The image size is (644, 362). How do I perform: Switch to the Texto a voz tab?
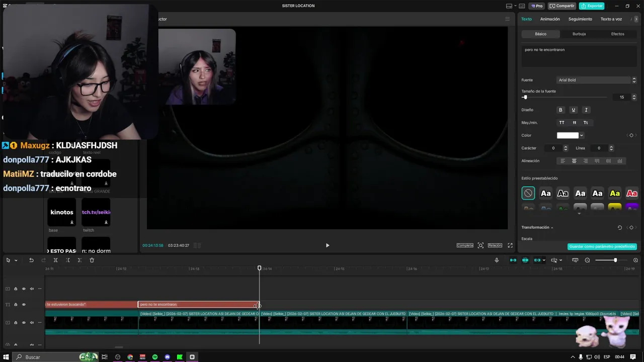611,19
